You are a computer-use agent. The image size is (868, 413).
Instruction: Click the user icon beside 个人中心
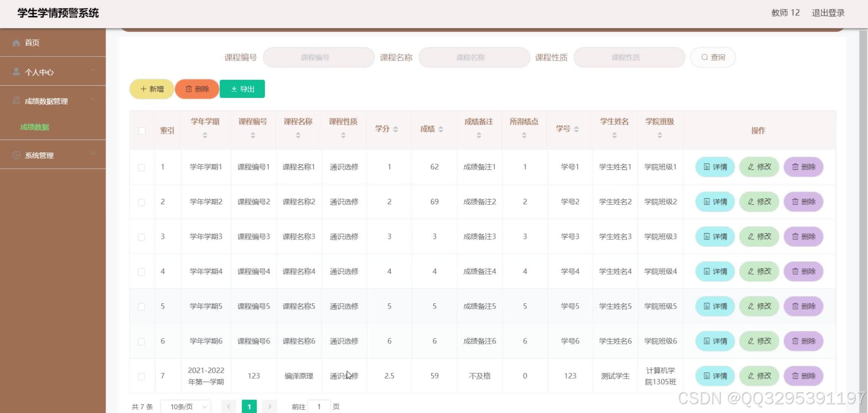pos(16,72)
